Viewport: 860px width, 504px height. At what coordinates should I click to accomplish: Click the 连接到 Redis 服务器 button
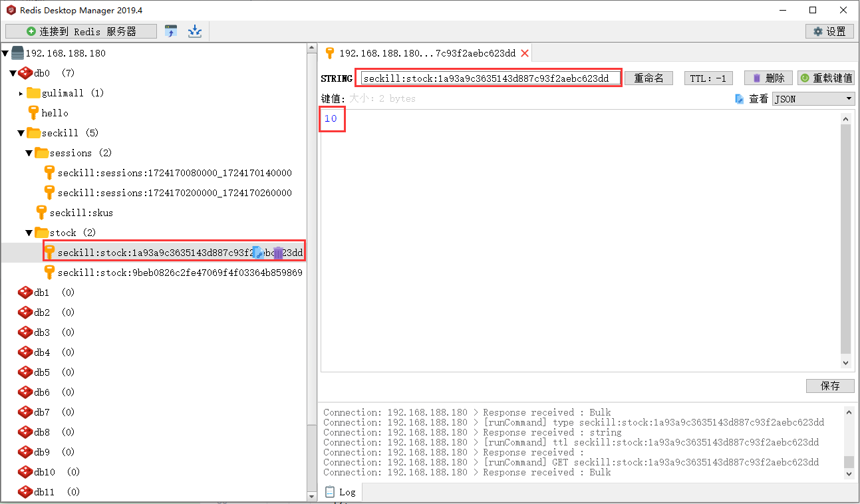tap(81, 31)
